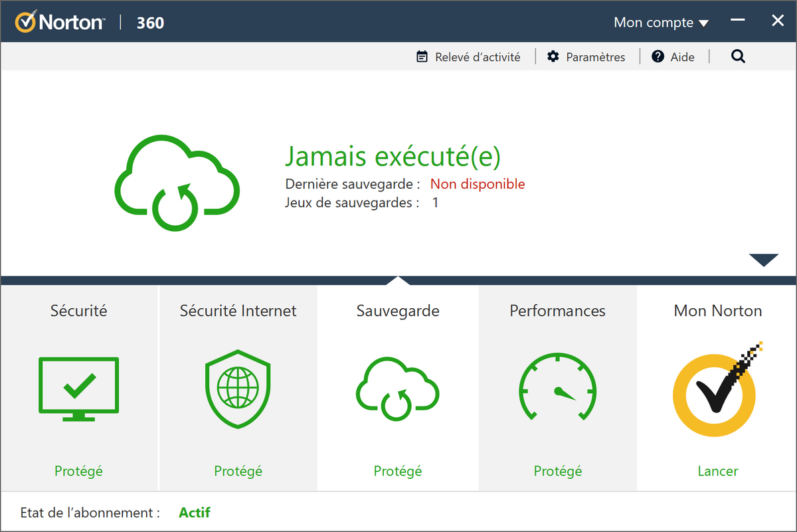Click the question mark help icon
Viewport: 797px width, 532px height.
[658, 57]
